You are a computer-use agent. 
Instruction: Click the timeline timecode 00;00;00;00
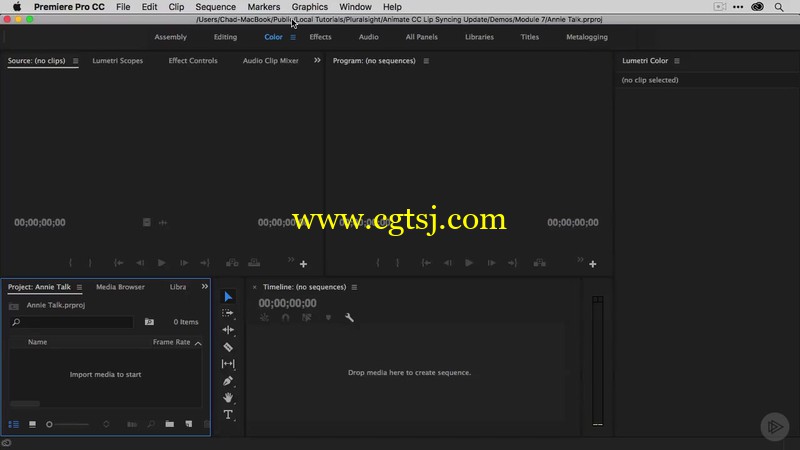pyautogui.click(x=287, y=303)
